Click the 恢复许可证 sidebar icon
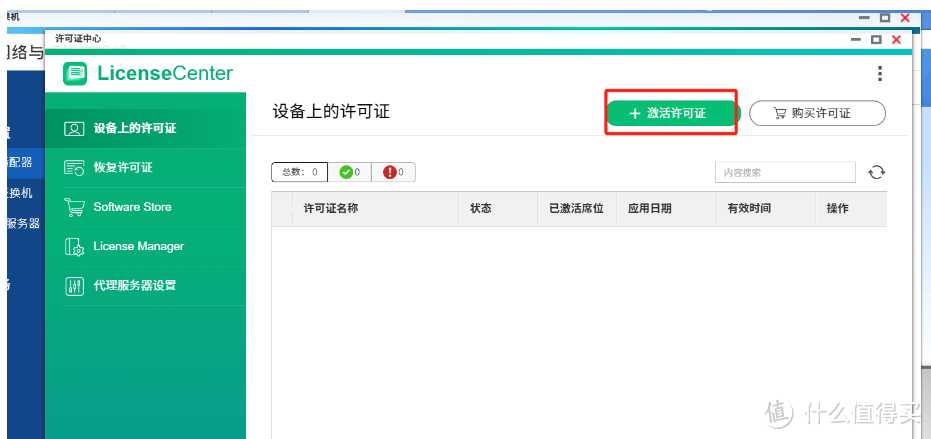Image resolution: width=931 pixels, height=439 pixels. click(x=74, y=168)
